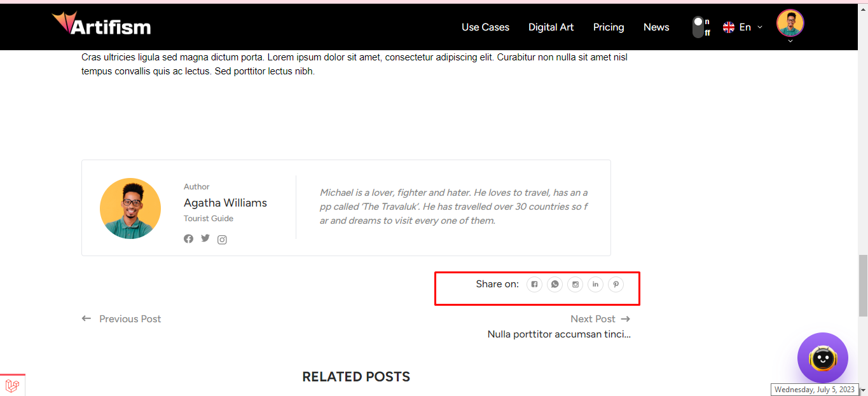This screenshot has width=868, height=396.
Task: Go to Digital Art page
Action: pyautogui.click(x=551, y=27)
